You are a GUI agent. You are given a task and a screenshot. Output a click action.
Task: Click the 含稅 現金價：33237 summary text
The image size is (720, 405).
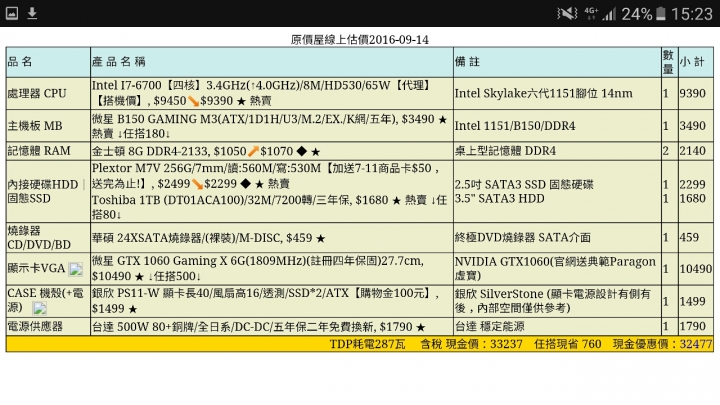pos(471,344)
